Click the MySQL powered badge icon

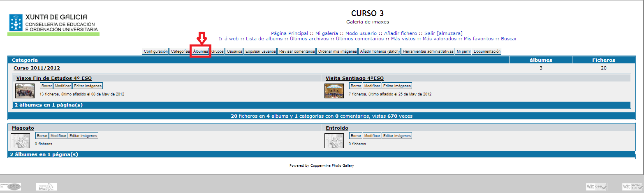(46, 187)
